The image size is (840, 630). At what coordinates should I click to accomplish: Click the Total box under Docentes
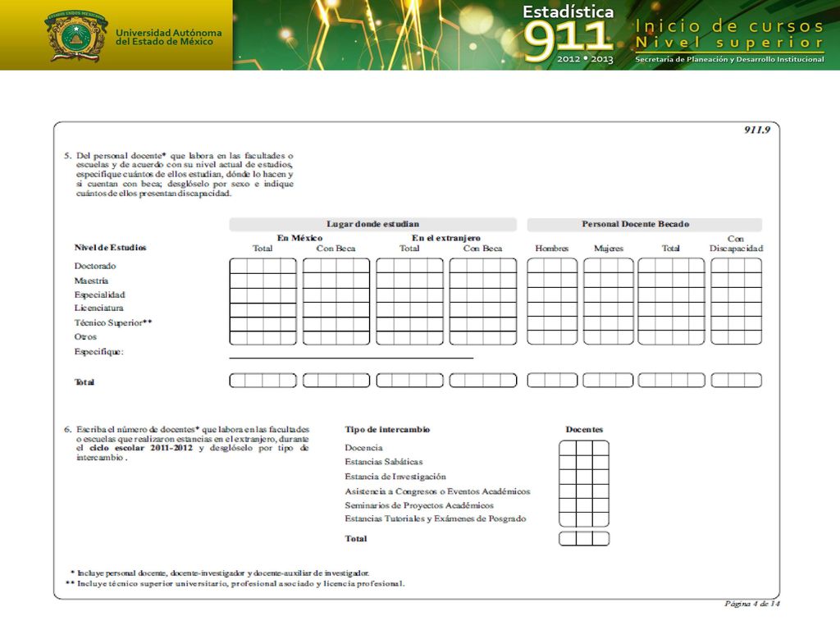(x=584, y=538)
